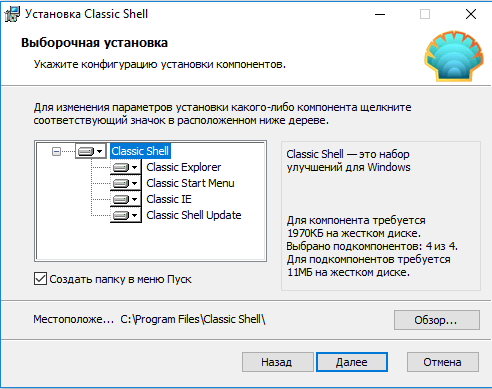
Task: Click the Classic Shell Update drive icon
Action: pyautogui.click(x=121, y=215)
